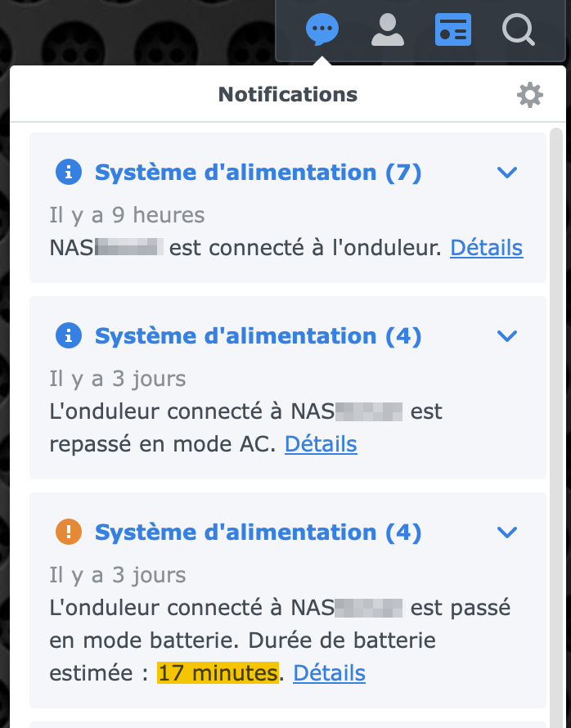
Task: Expand the battery mode warning group chevron
Action: coord(507,533)
